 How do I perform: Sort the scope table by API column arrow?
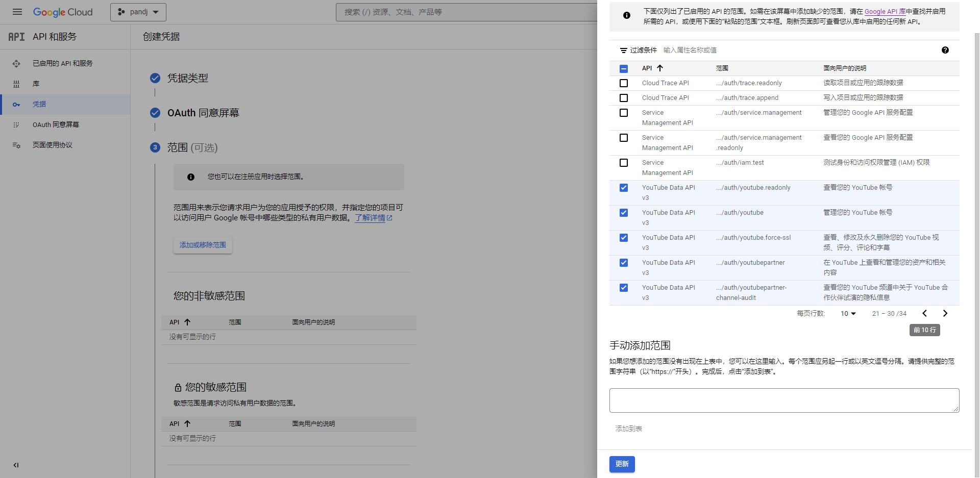point(660,68)
